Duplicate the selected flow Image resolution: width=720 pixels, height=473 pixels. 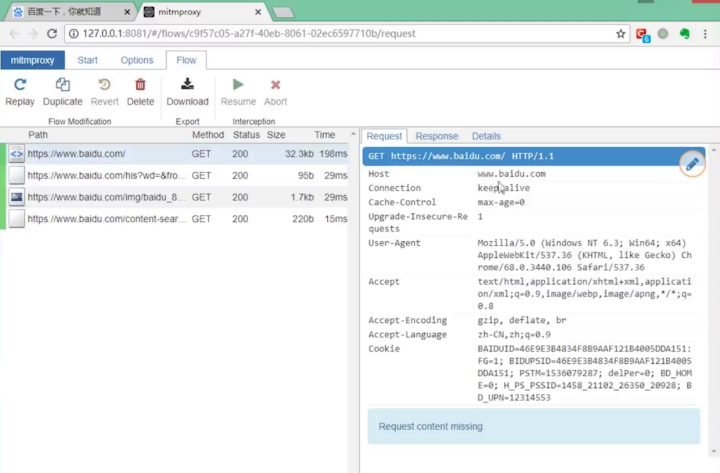[x=62, y=92]
